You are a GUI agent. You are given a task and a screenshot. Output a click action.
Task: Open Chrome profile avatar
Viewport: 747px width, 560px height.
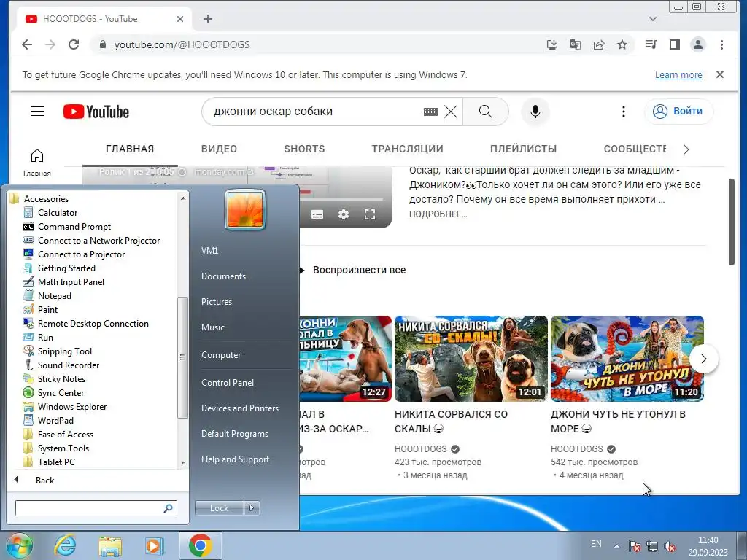pos(698,44)
